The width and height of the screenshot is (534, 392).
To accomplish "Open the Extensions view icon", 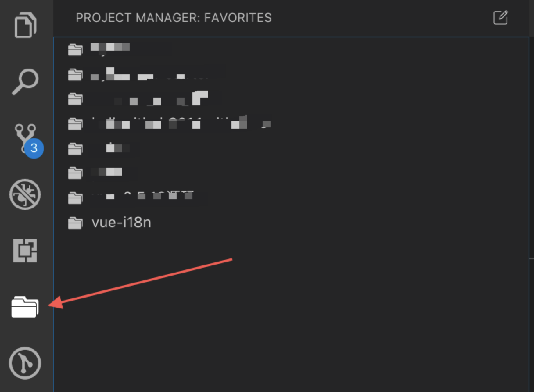I will point(25,251).
